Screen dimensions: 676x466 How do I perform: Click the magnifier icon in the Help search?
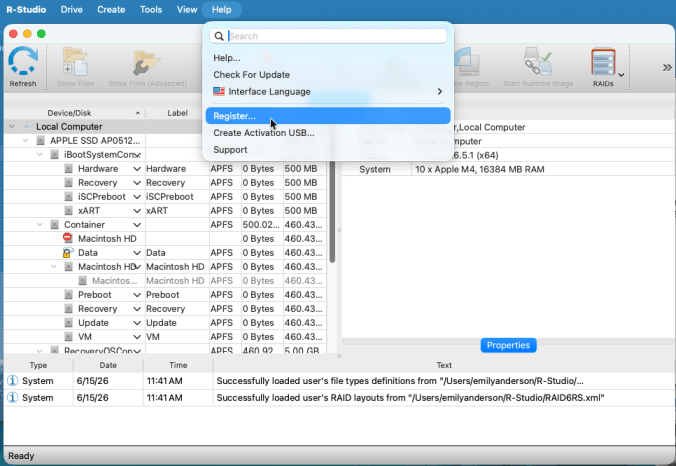(219, 36)
